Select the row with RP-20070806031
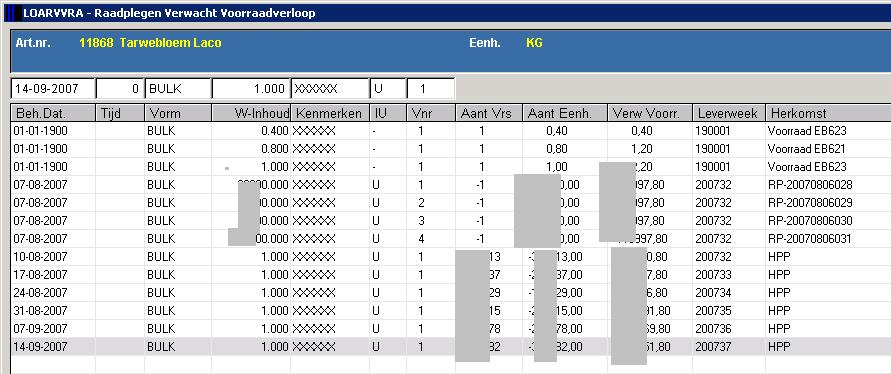Screen dimensions: 891x374 coord(451,239)
